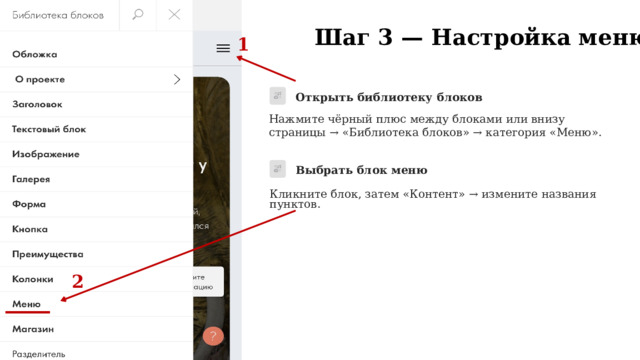Open the Форма block category

click(x=96, y=204)
